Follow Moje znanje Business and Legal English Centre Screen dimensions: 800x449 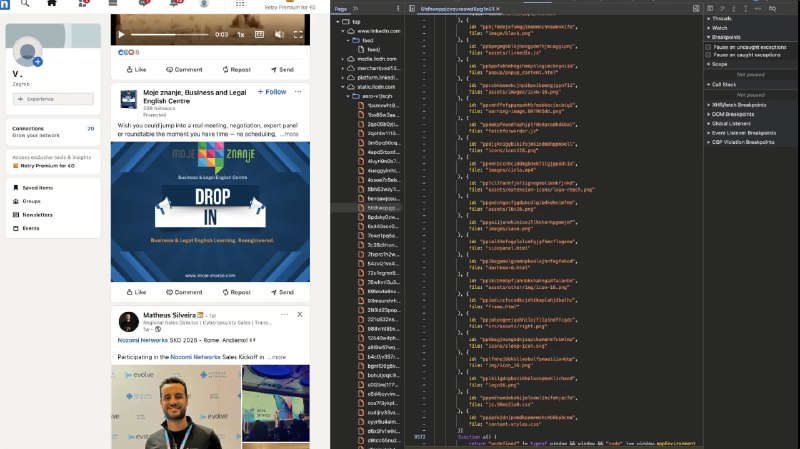272,92
